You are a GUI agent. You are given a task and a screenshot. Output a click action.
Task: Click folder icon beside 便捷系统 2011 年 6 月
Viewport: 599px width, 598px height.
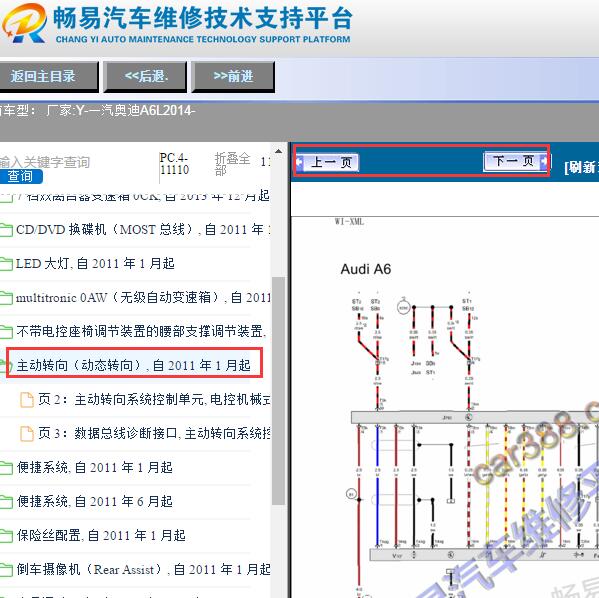click(x=6, y=502)
